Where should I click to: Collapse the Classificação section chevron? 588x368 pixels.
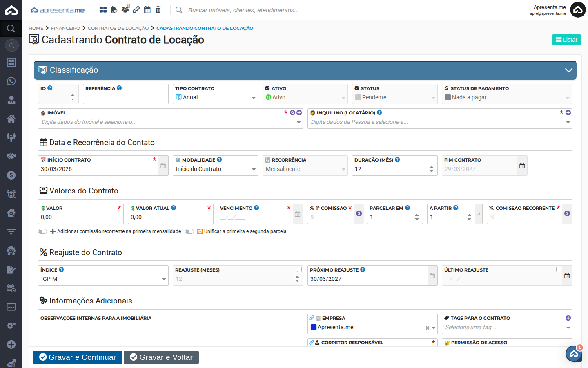pos(568,70)
